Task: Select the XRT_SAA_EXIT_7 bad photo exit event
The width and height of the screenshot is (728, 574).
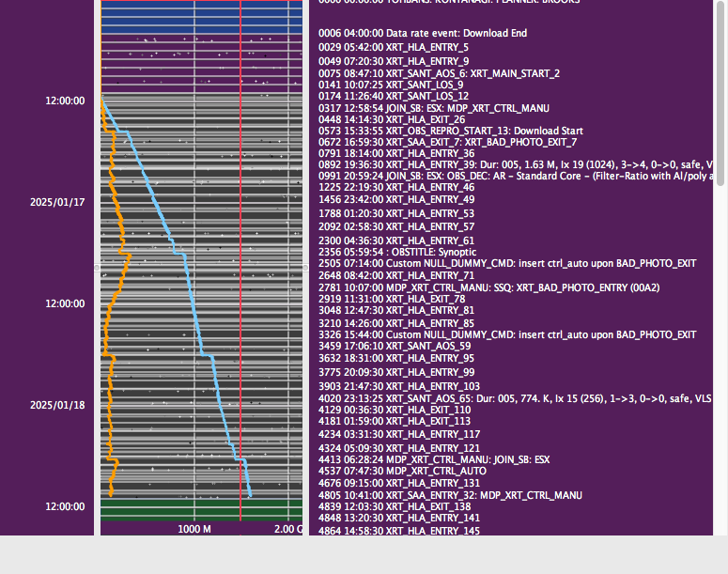Action: (x=447, y=142)
